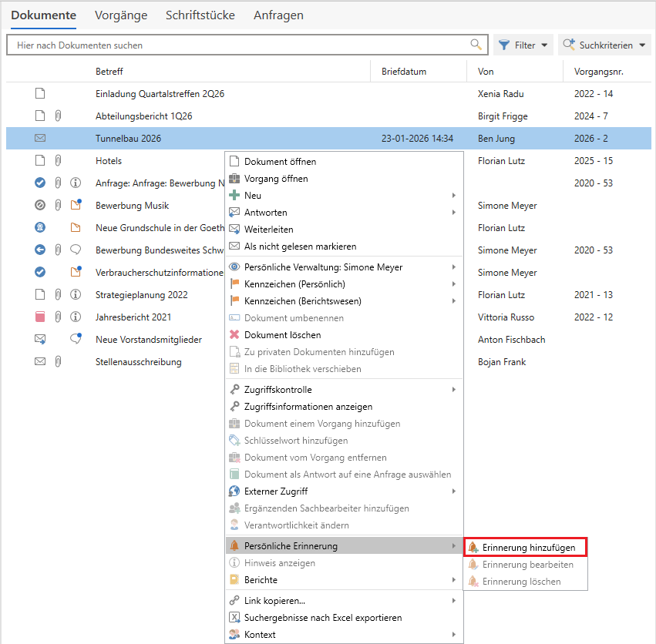Click the red icon on Jahresbericht 2021

point(40,317)
